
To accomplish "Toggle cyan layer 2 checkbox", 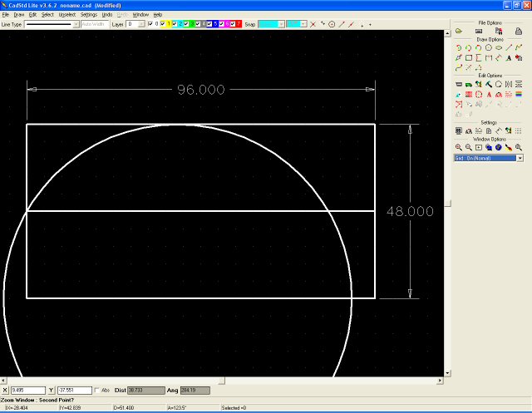I will coord(175,24).
